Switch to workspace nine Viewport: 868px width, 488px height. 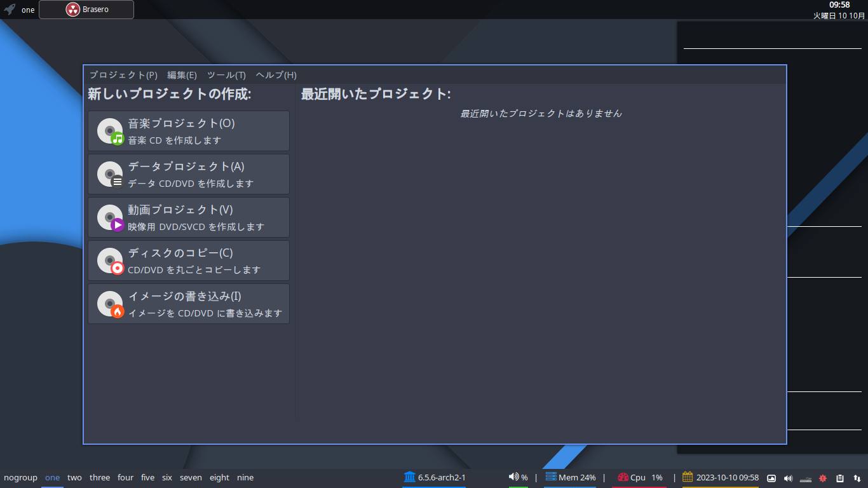245,478
